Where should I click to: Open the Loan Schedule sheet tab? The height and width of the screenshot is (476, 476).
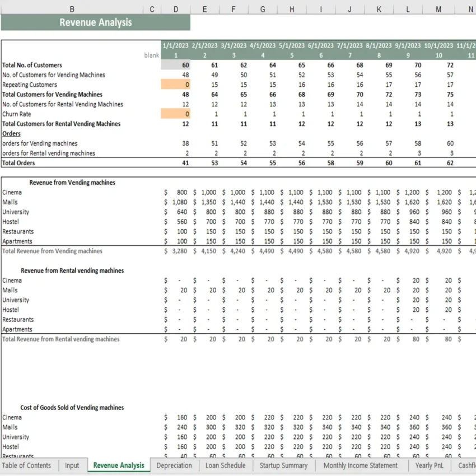pos(225,465)
